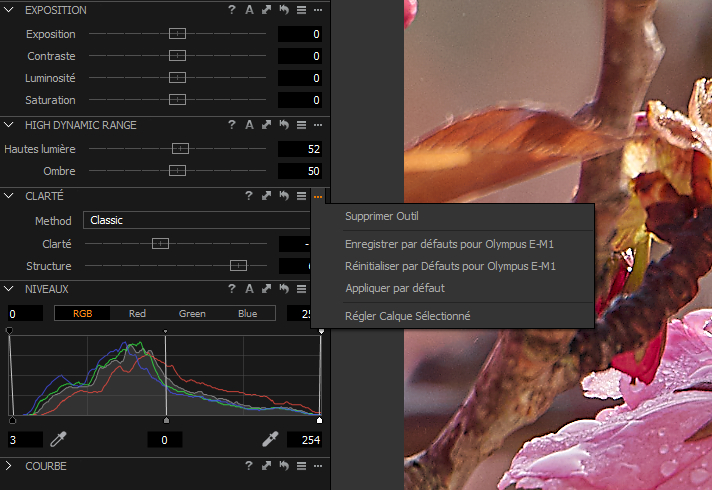The height and width of the screenshot is (490, 712).
Task: Click the Contraste value field
Action: [x=300, y=56]
